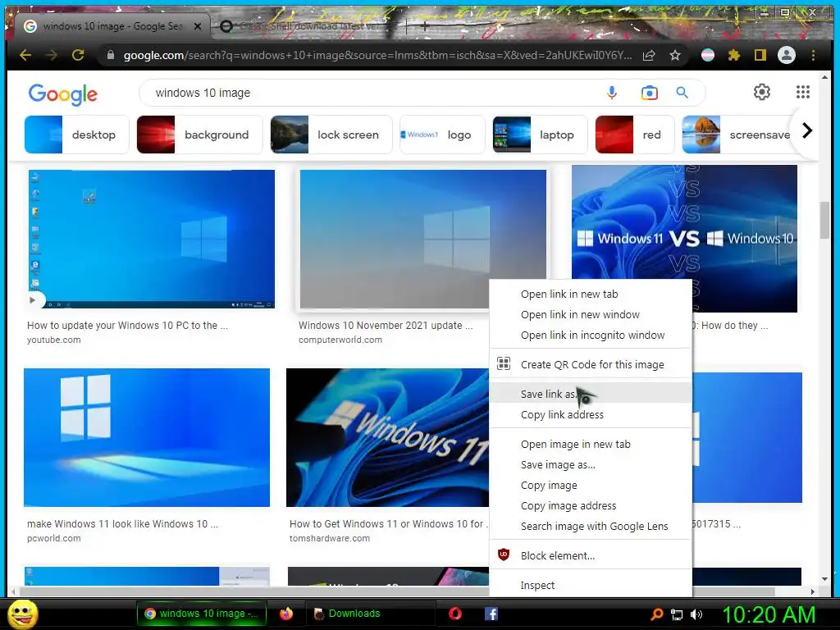Filter results by the logo chip

[442, 135]
